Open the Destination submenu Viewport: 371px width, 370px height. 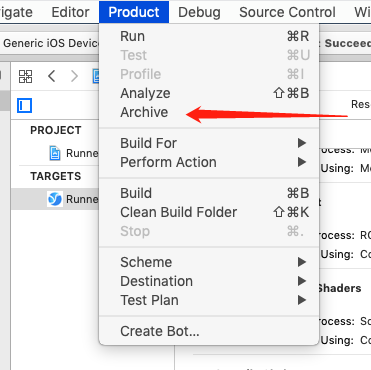(x=209, y=281)
